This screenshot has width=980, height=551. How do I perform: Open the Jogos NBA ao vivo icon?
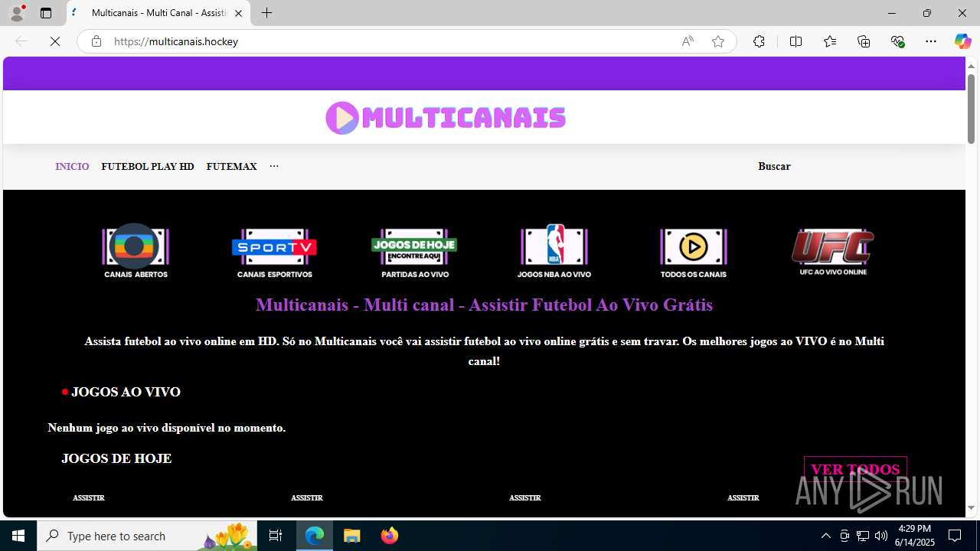554,251
